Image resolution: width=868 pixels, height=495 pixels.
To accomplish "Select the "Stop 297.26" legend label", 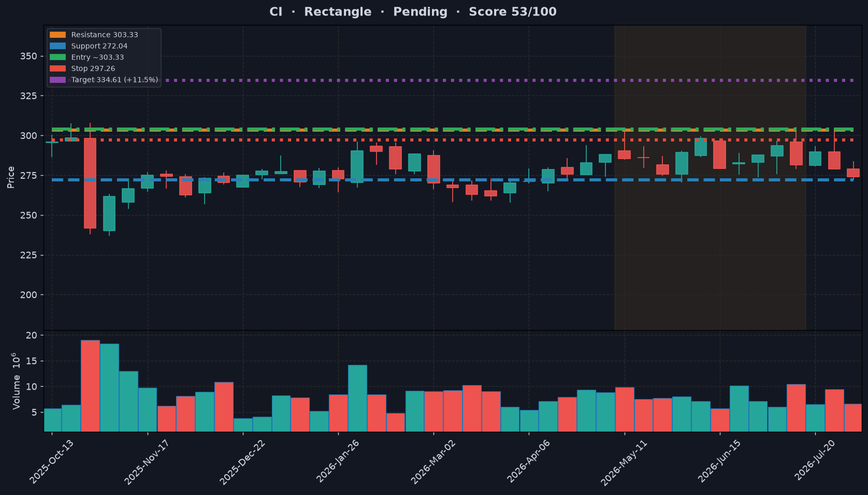I will tap(93, 68).
